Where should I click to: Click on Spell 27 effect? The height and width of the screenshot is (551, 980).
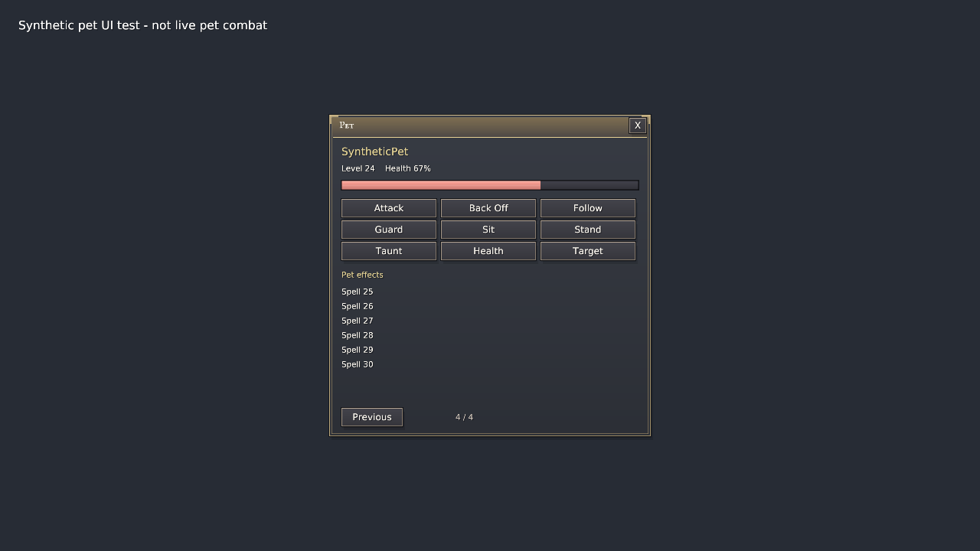(358, 321)
